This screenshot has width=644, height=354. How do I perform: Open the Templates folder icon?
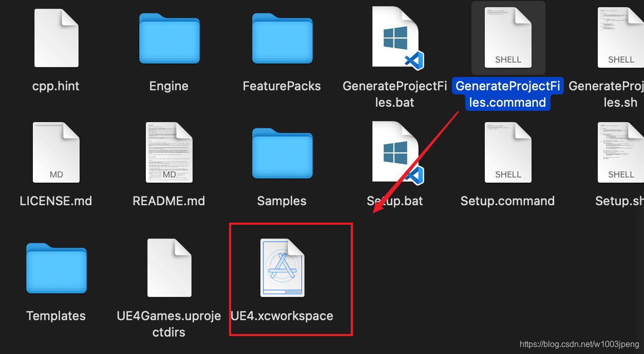click(x=56, y=268)
